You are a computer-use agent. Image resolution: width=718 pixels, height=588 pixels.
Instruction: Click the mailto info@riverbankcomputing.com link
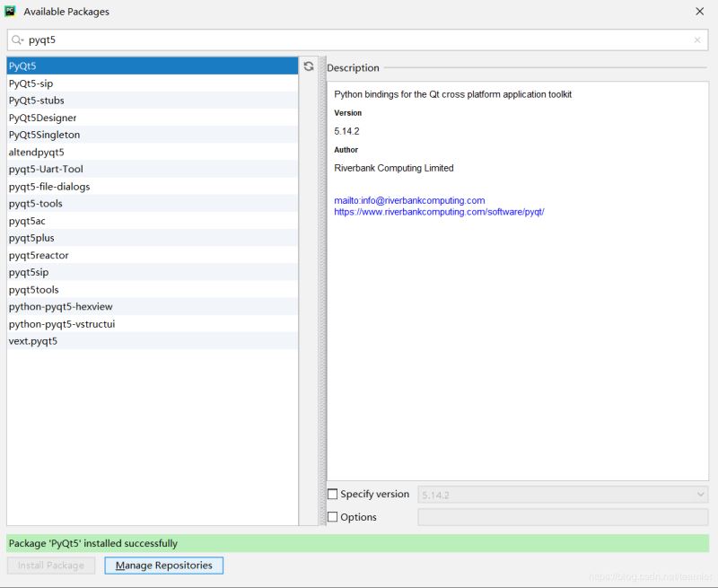point(409,200)
